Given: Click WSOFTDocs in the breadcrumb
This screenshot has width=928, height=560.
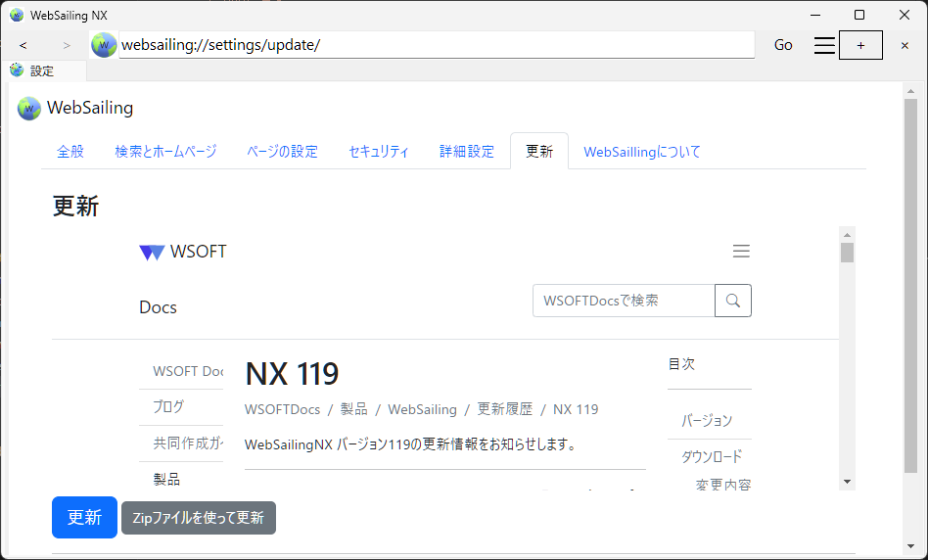Looking at the screenshot, I should [x=282, y=409].
